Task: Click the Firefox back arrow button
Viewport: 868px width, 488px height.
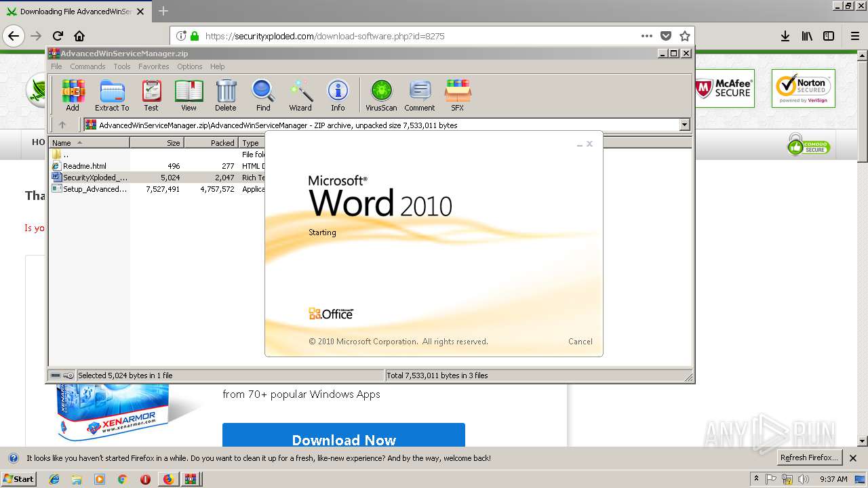Action: pyautogui.click(x=14, y=36)
